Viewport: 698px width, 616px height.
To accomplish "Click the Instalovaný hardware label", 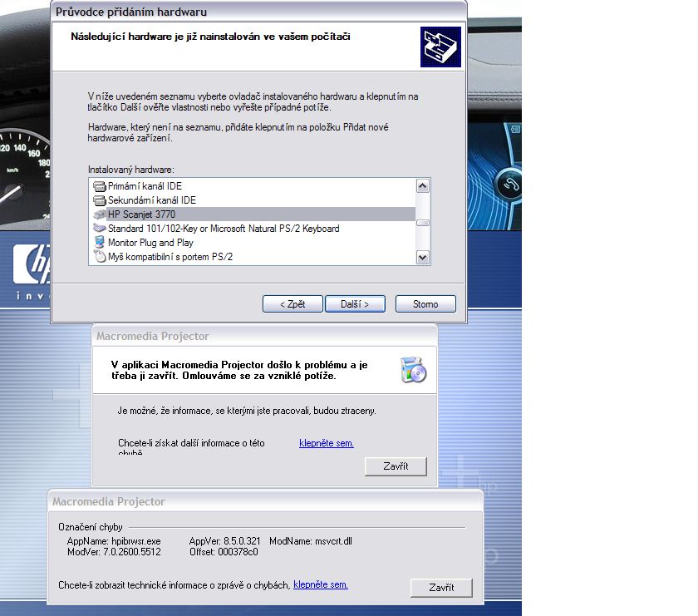I will tap(131, 170).
